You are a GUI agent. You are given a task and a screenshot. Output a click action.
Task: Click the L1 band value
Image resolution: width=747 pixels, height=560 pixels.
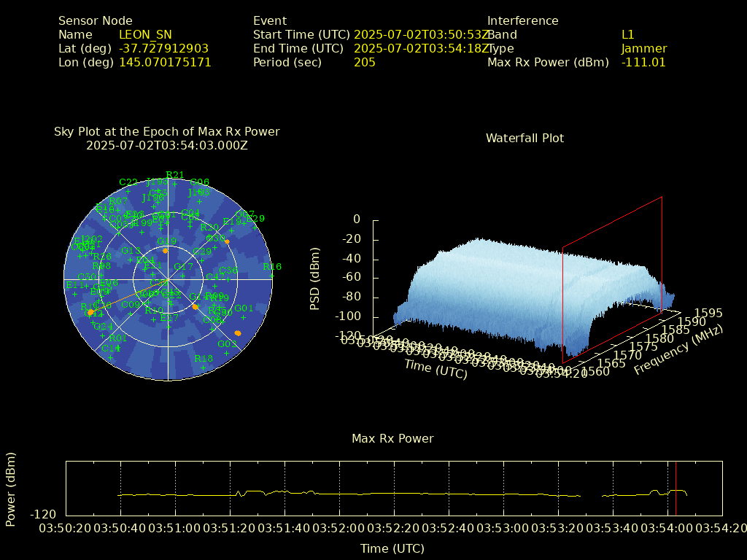[x=627, y=34]
